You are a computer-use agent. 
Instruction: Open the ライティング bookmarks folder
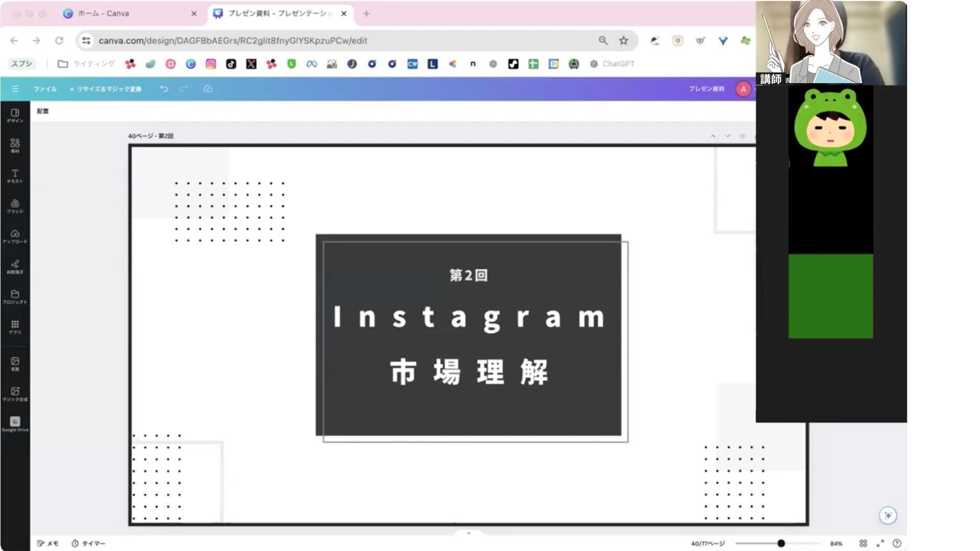(x=86, y=64)
